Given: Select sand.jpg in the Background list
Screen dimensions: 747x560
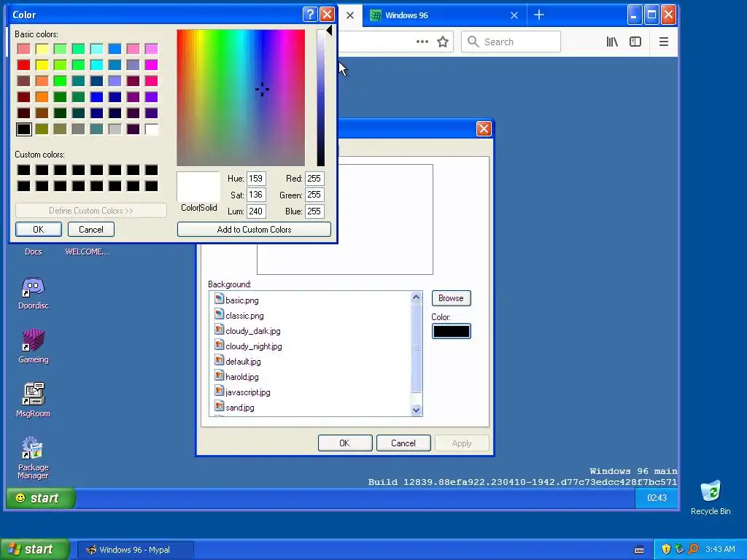Looking at the screenshot, I should 239,407.
